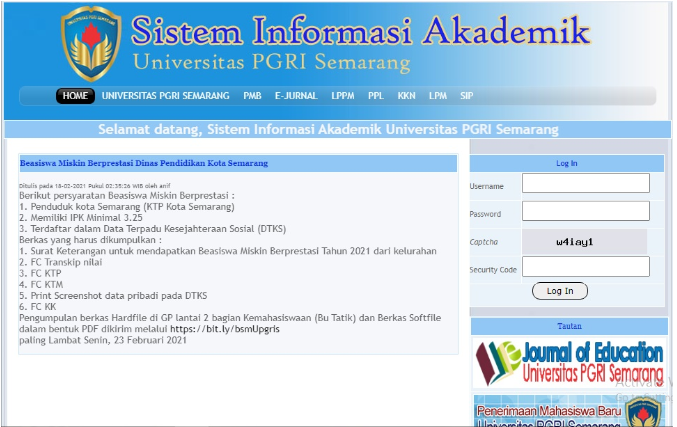Click the Universitas PGRI Semarang shield logo
Viewport: 677px width, 427px height.
tap(92, 44)
